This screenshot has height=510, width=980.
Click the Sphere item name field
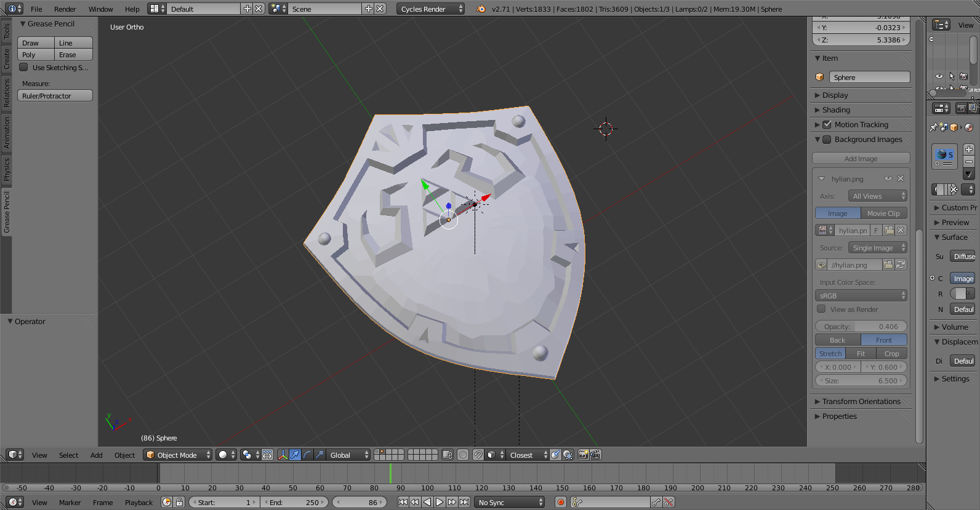(x=869, y=77)
